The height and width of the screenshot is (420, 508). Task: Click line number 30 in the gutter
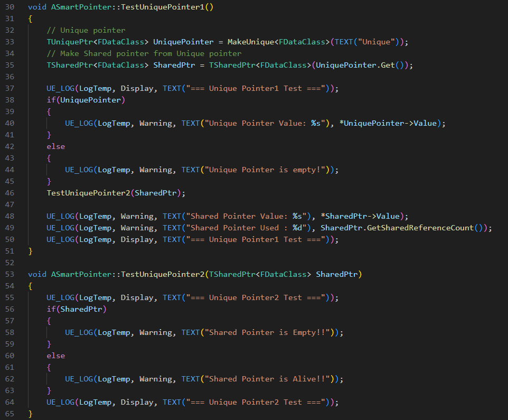[x=10, y=7]
